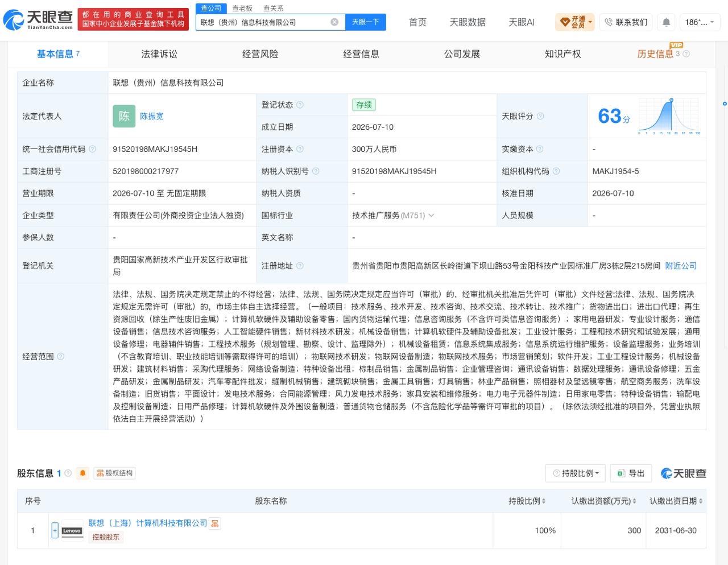Click help icon beside 统一社会信用代码
The image size is (728, 565).
tap(93, 149)
